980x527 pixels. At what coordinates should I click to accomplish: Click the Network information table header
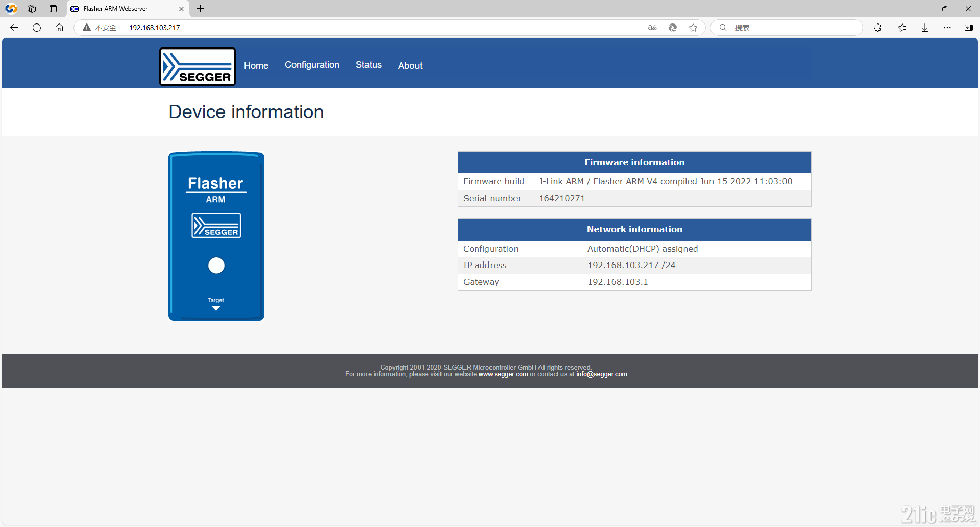[634, 229]
